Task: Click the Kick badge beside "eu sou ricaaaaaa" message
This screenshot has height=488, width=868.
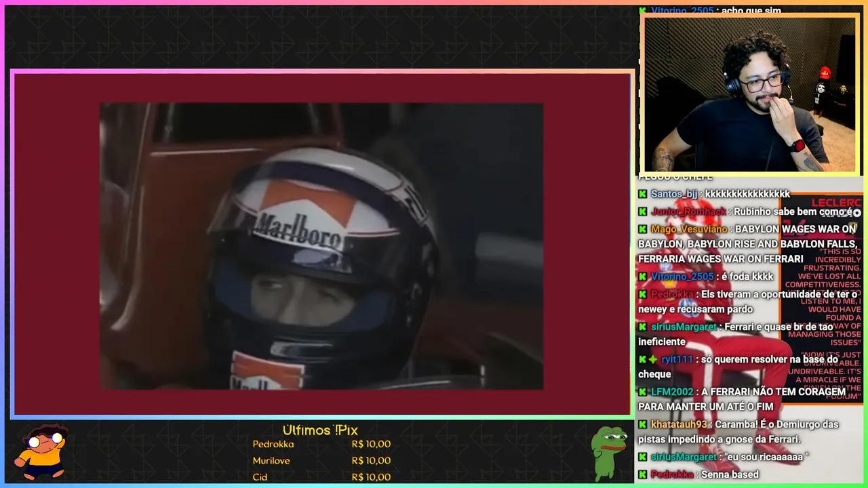Action: tap(642, 457)
